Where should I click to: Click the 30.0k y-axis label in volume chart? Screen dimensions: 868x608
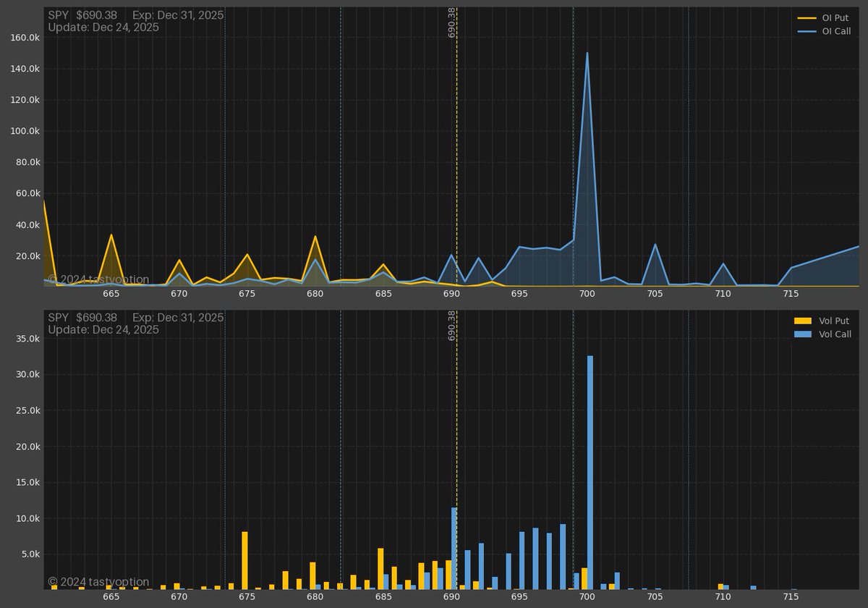point(27,375)
